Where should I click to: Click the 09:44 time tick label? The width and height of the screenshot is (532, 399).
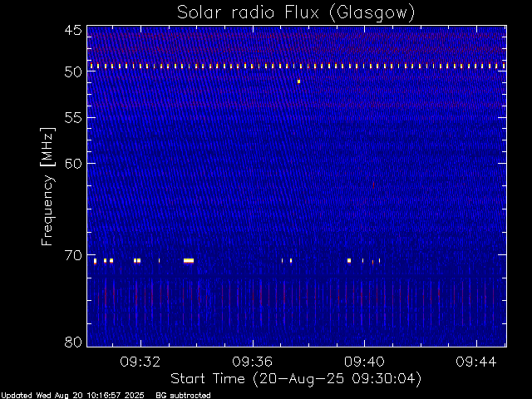click(476, 362)
